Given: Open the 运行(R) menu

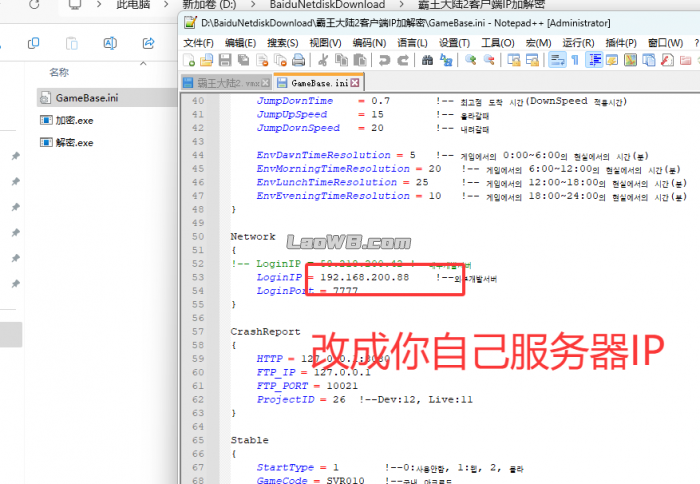Looking at the screenshot, I should pyautogui.click(x=578, y=43).
